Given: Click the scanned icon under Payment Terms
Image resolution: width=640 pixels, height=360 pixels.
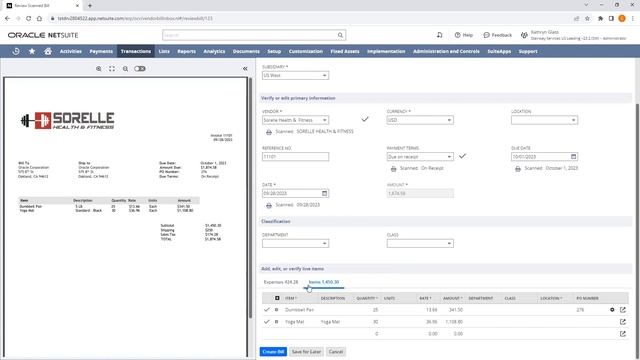Looking at the screenshot, I should [x=393, y=169].
